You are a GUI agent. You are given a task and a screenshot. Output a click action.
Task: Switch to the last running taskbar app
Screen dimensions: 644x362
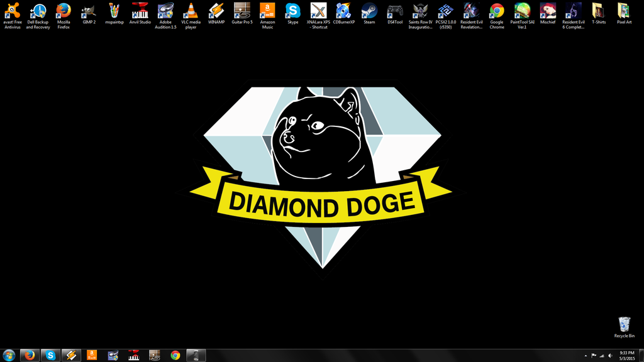click(196, 356)
